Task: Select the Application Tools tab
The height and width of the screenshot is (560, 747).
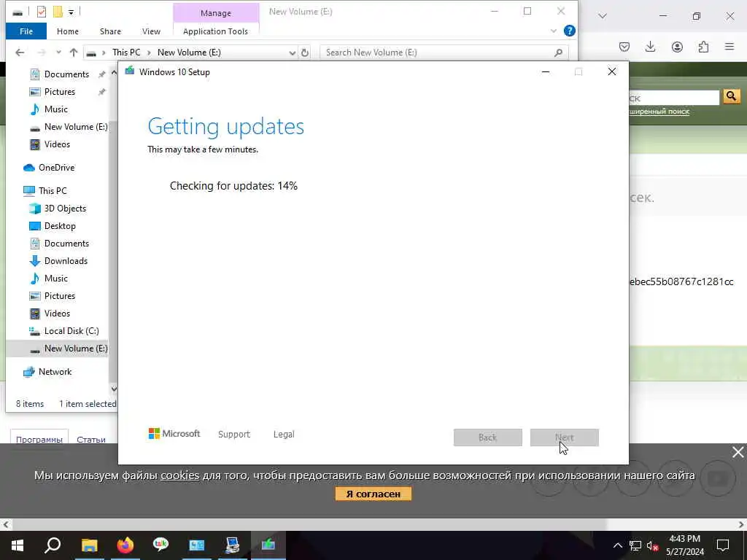Action: 215,31
